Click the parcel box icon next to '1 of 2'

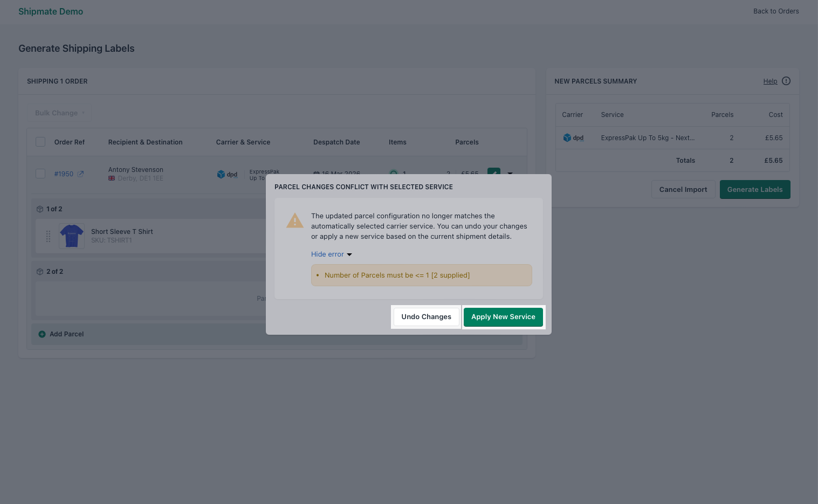tap(40, 209)
